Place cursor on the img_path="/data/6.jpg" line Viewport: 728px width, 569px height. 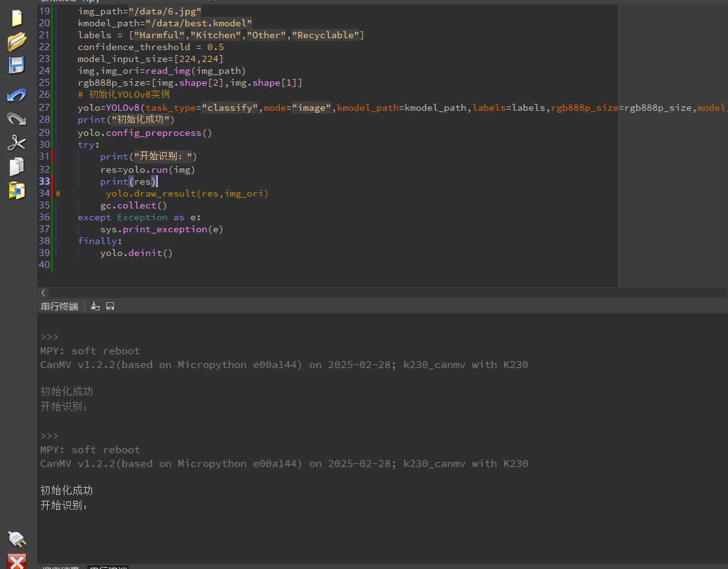pos(140,11)
